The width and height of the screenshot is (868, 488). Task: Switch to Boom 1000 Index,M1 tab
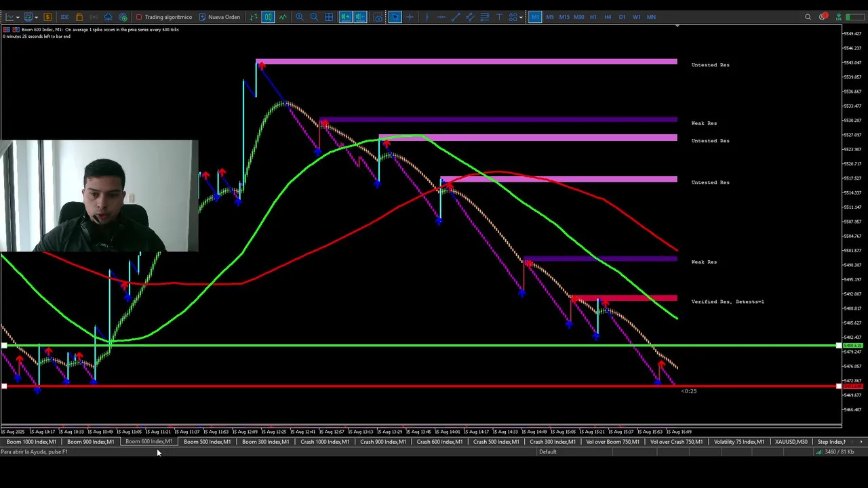(x=31, y=442)
